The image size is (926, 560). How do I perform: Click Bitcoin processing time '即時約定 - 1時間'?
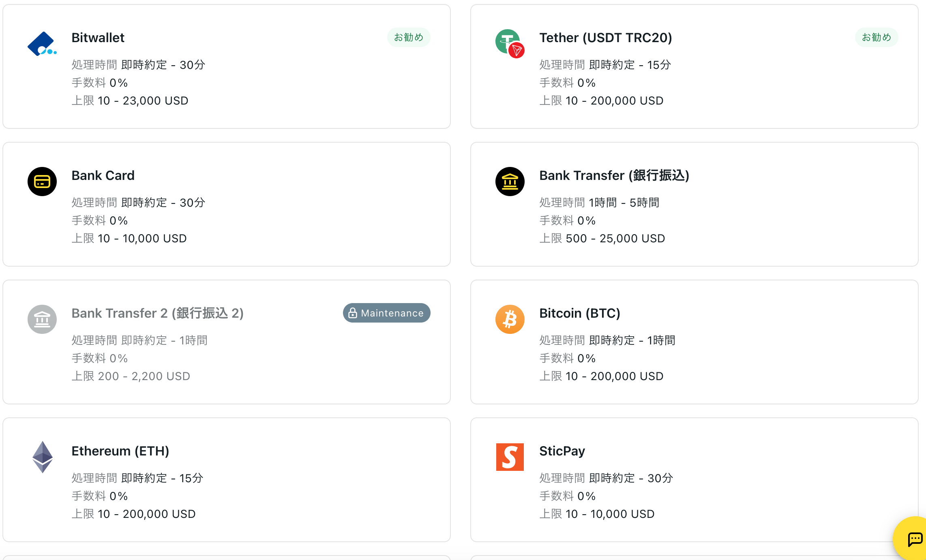pyautogui.click(x=632, y=340)
